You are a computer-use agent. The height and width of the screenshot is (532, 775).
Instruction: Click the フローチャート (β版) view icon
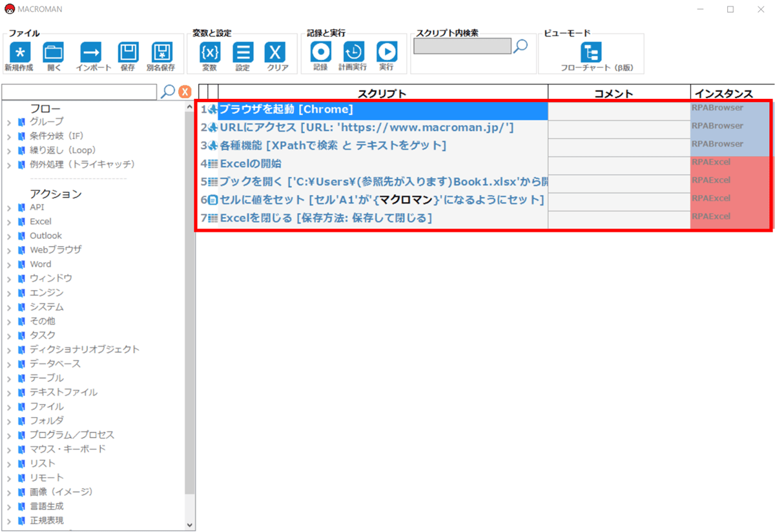click(591, 52)
